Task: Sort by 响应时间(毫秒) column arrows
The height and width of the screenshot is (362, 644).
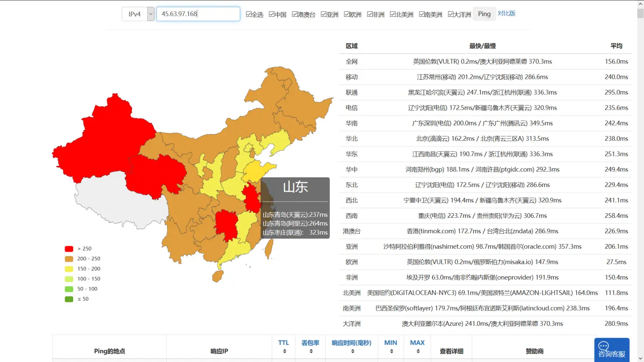Action: point(352,351)
